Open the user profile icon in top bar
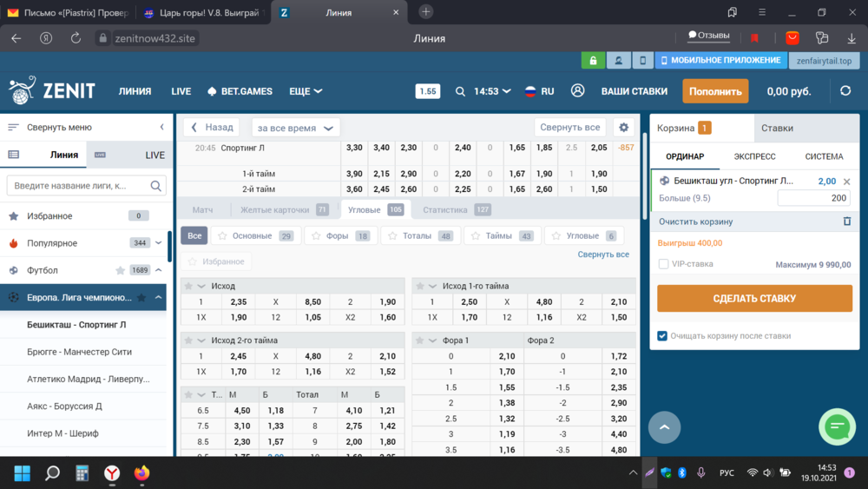Image resolution: width=868 pixels, height=489 pixels. (618, 60)
